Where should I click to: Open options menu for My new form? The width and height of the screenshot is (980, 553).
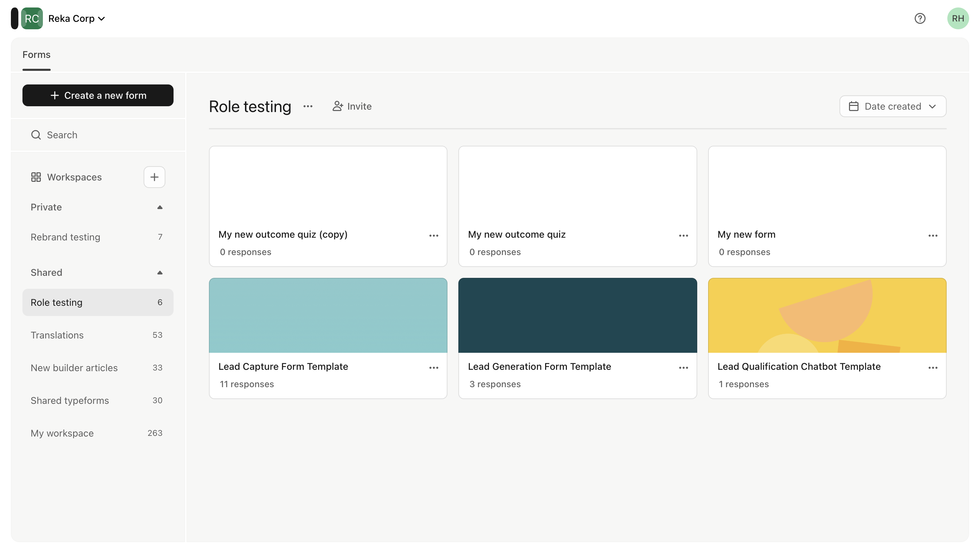click(x=933, y=236)
